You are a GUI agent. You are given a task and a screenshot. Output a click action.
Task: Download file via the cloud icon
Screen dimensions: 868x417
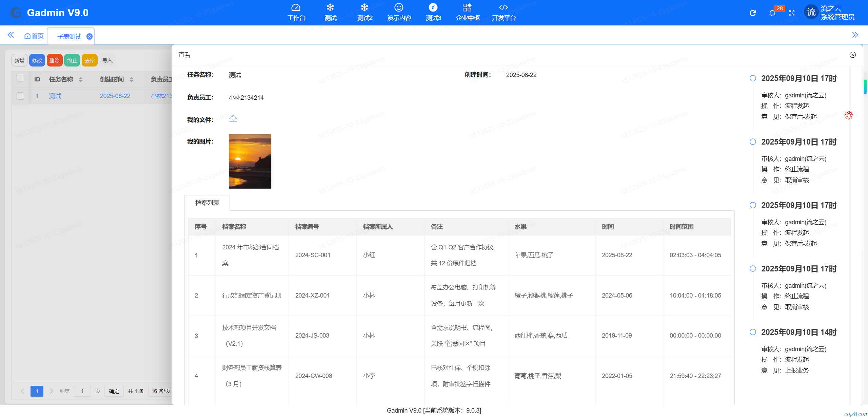[x=233, y=119]
